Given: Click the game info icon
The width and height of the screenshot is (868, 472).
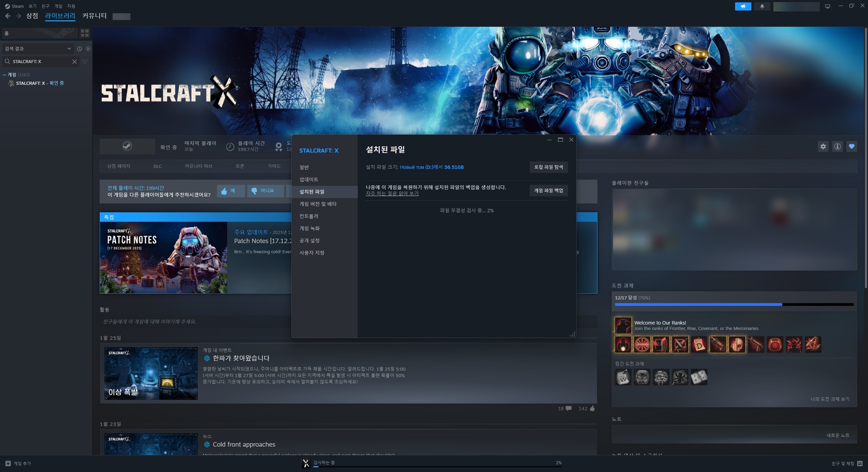Looking at the screenshot, I should click(x=837, y=146).
